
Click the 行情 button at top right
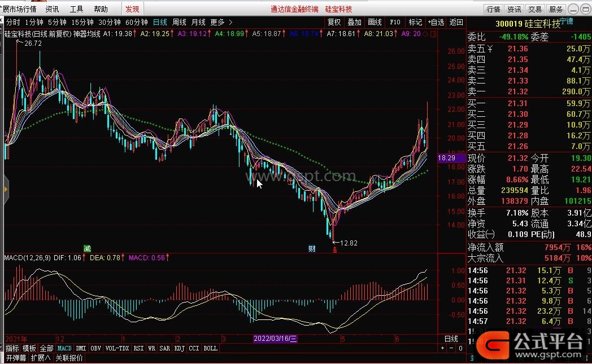click(494, 9)
